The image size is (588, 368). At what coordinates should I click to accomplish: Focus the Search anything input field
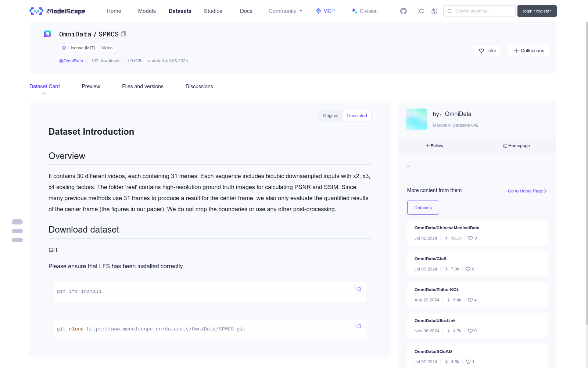click(479, 11)
